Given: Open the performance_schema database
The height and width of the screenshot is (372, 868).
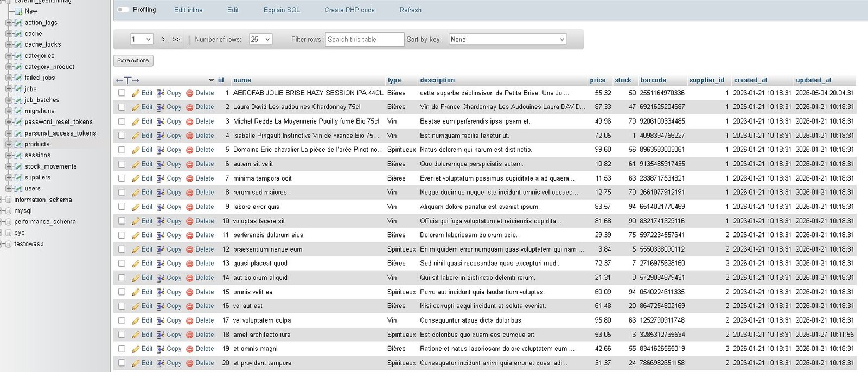Looking at the screenshot, I should tap(45, 222).
